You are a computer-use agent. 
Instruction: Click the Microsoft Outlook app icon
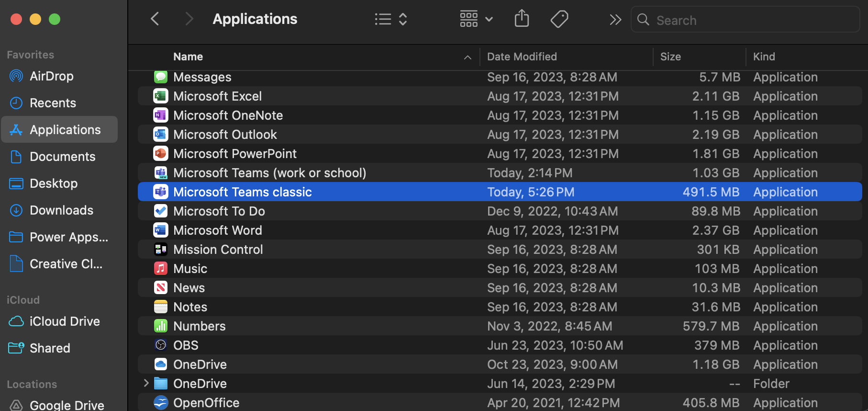161,135
